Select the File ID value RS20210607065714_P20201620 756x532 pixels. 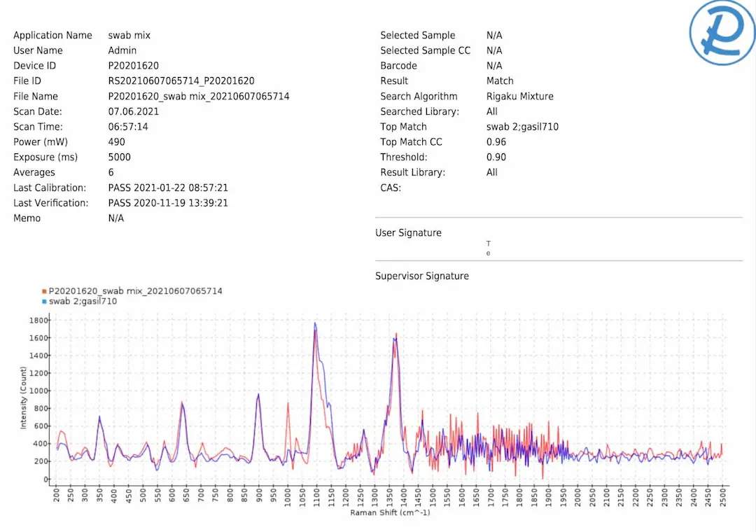[181, 81]
